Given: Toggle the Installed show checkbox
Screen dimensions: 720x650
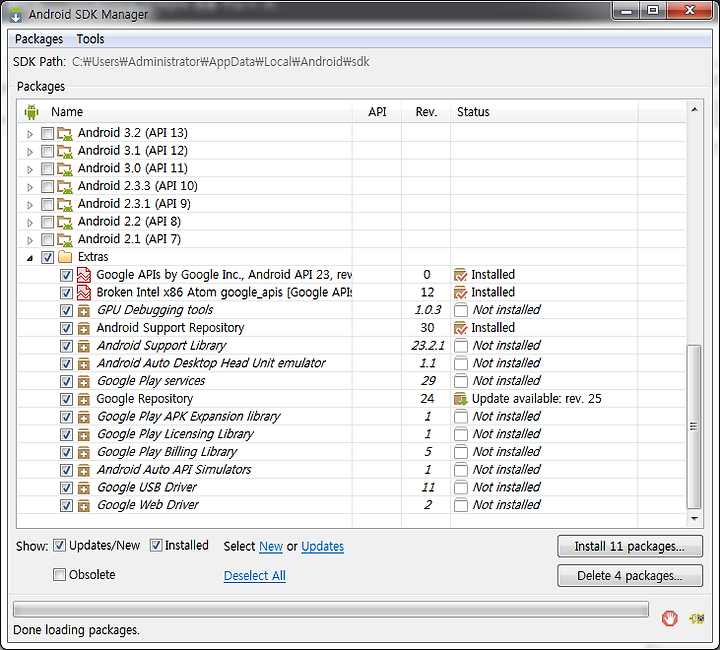Looking at the screenshot, I should coord(156,545).
